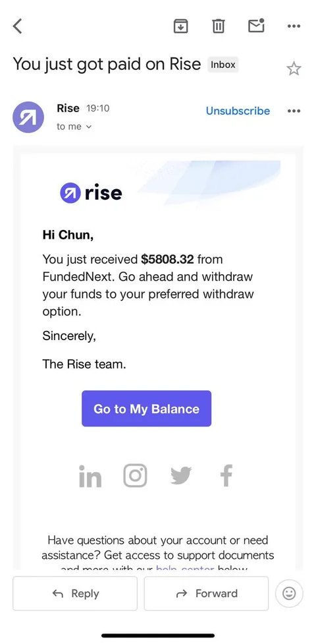316x644 pixels.
Task: Open Rise Facebook icon
Action: click(226, 476)
